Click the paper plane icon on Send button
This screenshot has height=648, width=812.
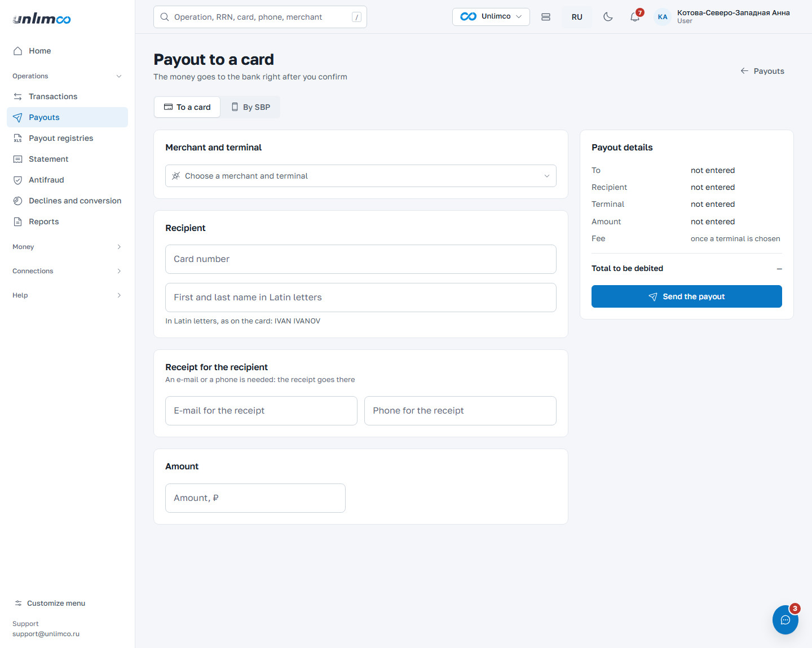coord(653,296)
